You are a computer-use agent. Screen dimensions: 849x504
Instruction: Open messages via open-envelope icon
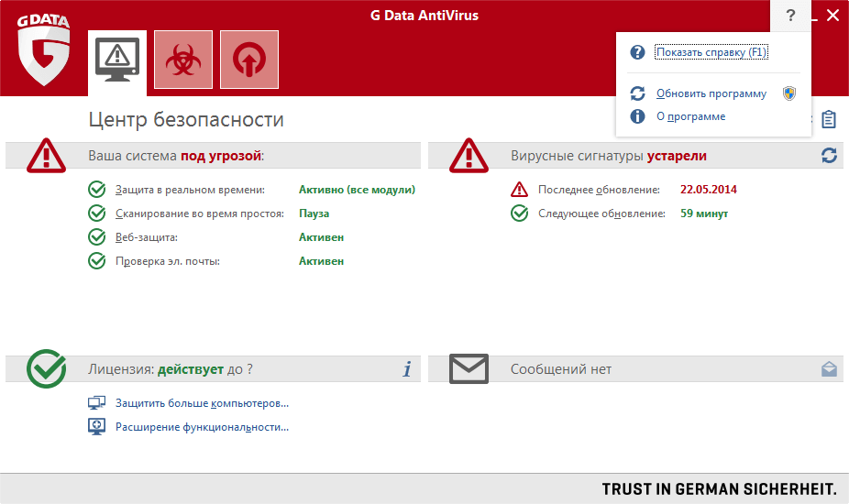point(829,369)
